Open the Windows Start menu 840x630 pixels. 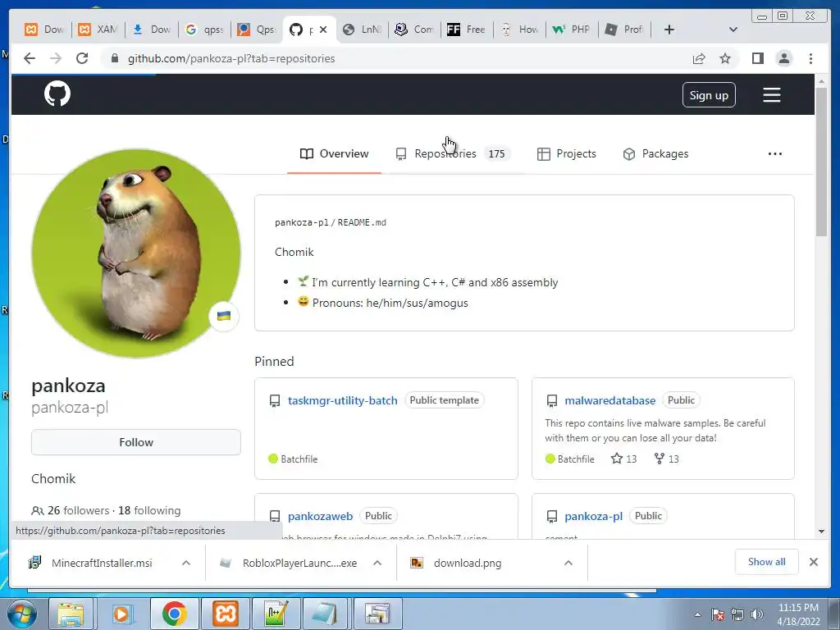(21, 614)
